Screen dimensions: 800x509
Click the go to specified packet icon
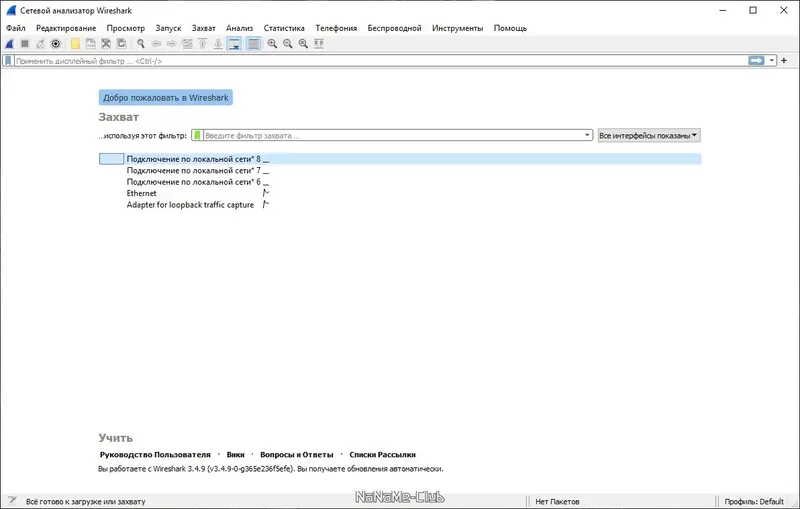click(x=187, y=44)
